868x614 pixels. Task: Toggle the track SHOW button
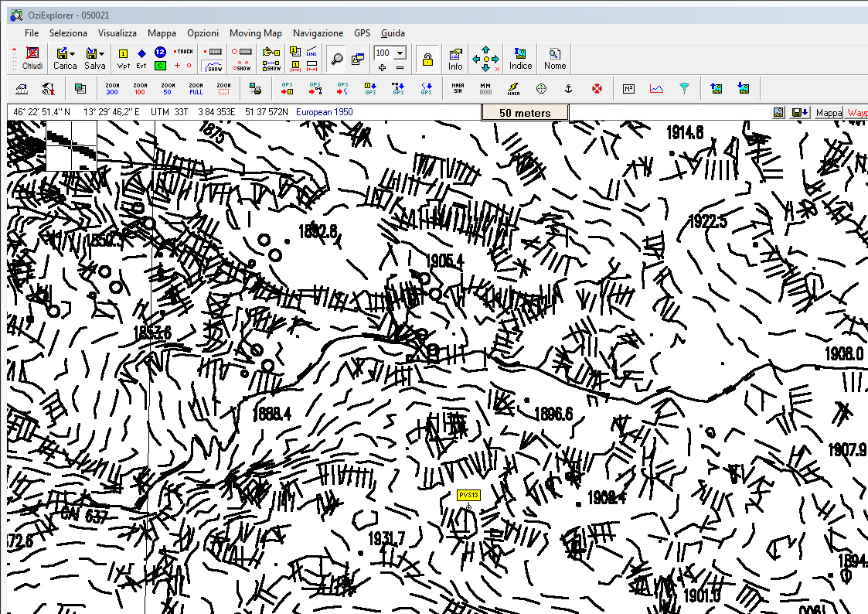click(x=214, y=67)
